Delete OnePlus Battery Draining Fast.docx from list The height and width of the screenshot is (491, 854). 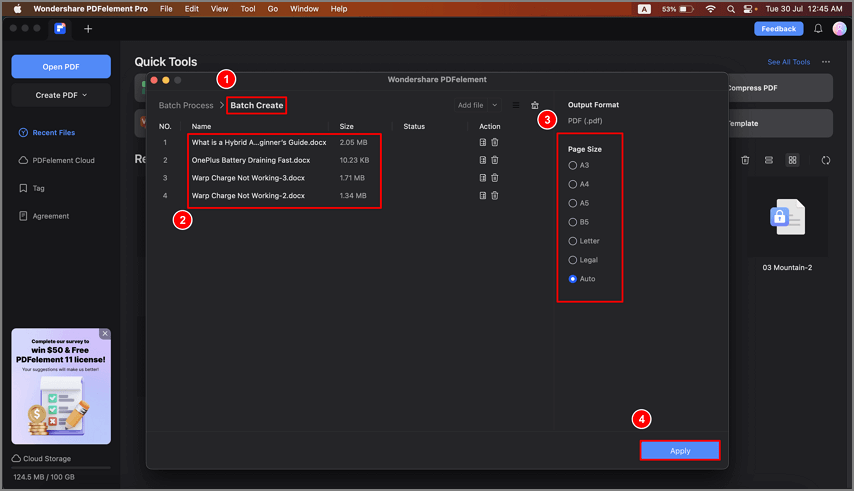(x=495, y=160)
